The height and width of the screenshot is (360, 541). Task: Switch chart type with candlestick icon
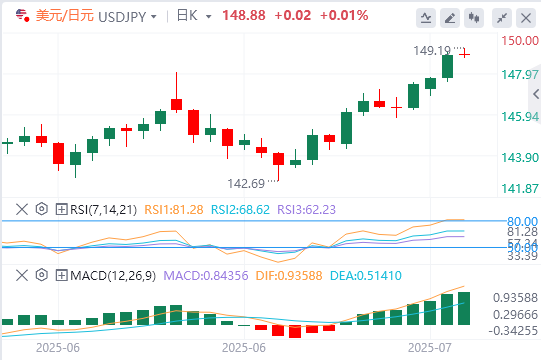point(474,18)
